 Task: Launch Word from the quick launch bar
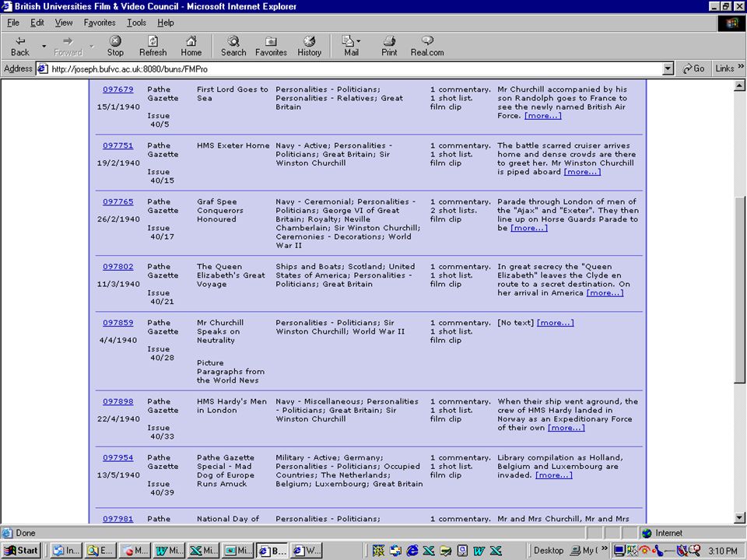click(x=479, y=551)
